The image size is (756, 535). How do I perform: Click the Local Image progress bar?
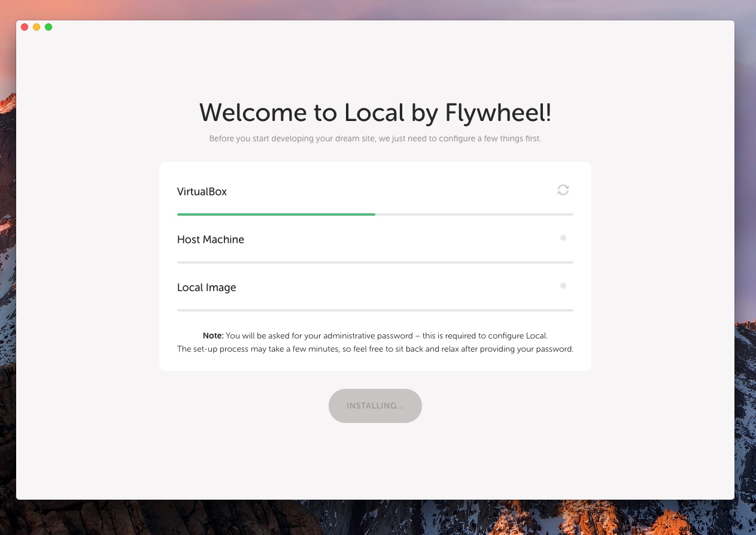(375, 310)
